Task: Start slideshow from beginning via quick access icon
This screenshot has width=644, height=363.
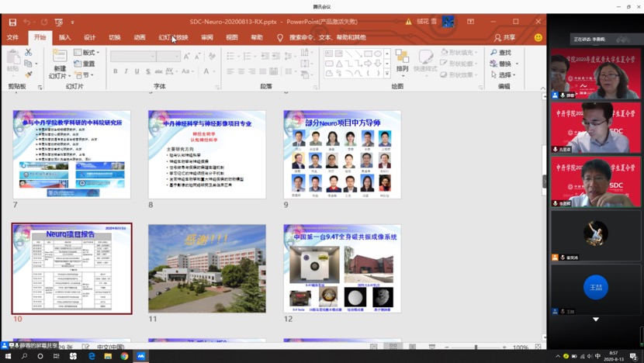Action: [59, 22]
